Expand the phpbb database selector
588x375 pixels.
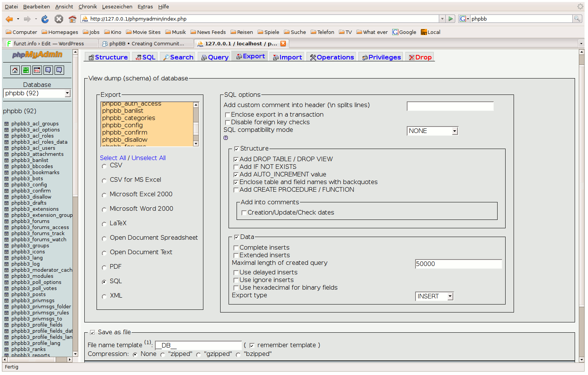(x=37, y=93)
